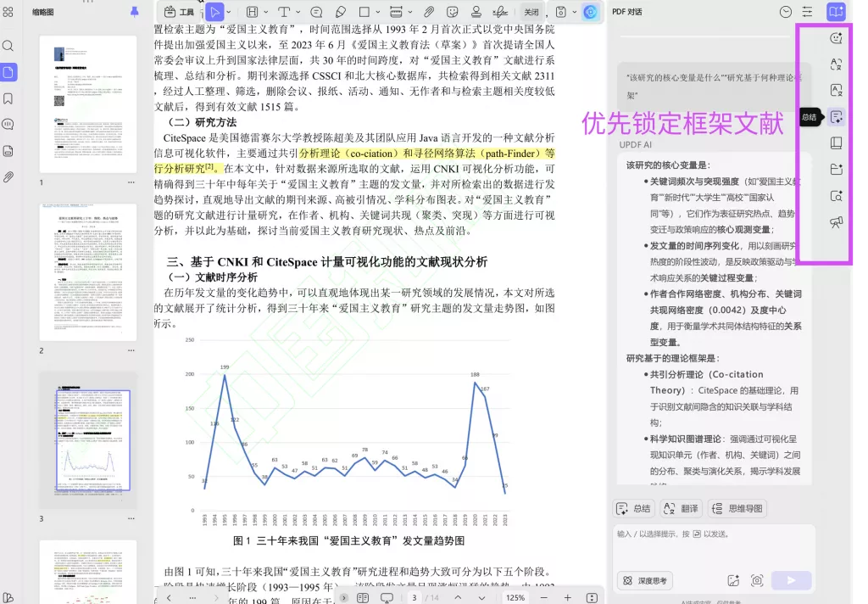868x604 pixels.
Task: Expand the shape tool dropdown
Action: tap(380, 12)
